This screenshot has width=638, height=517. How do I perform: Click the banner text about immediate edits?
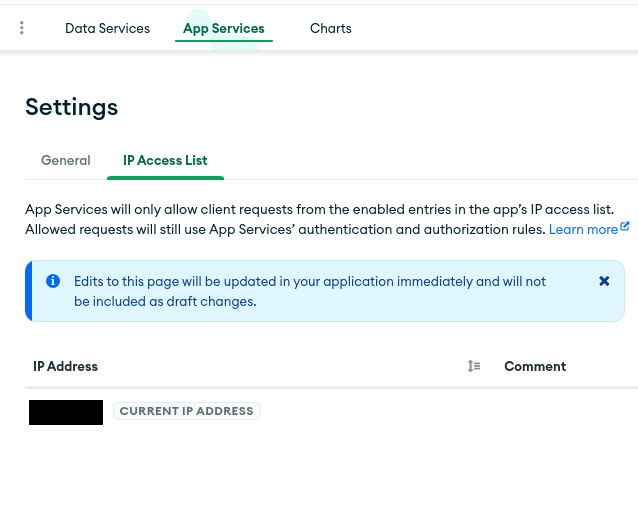[310, 291]
